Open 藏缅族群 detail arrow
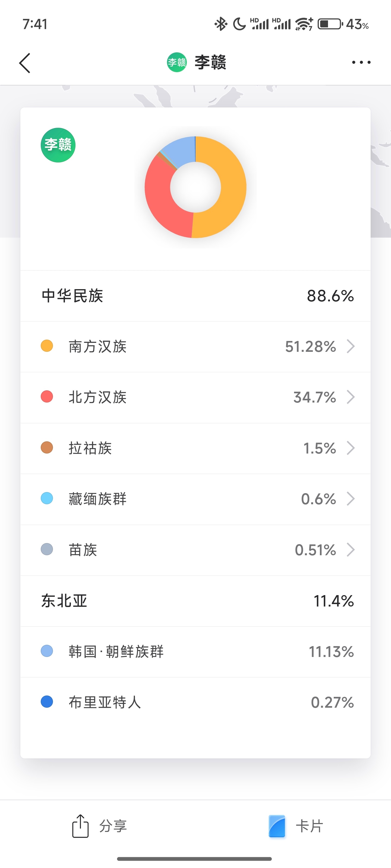391x868 pixels. click(x=351, y=499)
